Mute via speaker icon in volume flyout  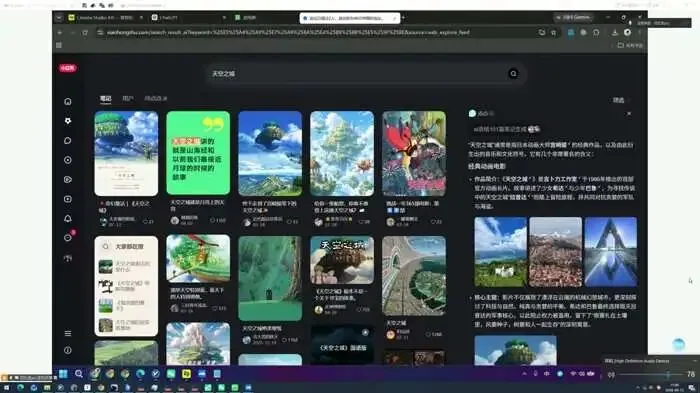(611, 374)
